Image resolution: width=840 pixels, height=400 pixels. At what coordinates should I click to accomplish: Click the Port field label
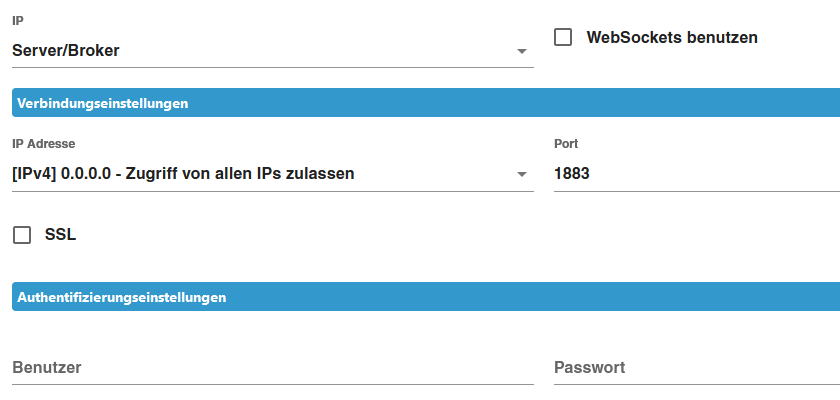566,144
